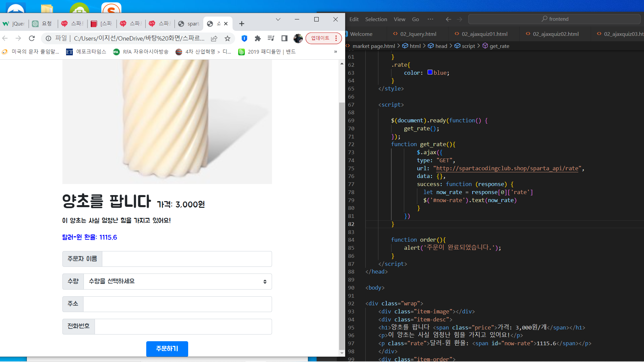The height and width of the screenshot is (362, 644).
Task: Share this page from address bar
Action: [x=214, y=39]
